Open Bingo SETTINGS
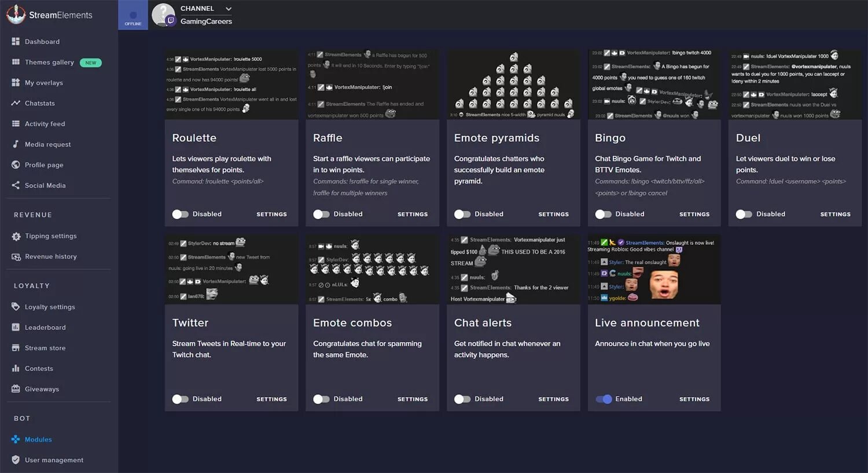The height and width of the screenshot is (473, 868). [x=694, y=214]
